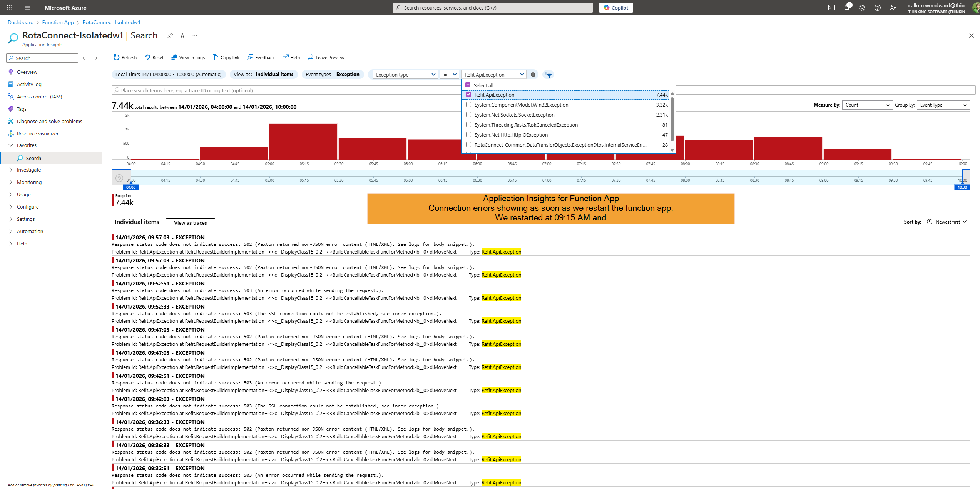Open Activity log in sidebar

coord(29,84)
